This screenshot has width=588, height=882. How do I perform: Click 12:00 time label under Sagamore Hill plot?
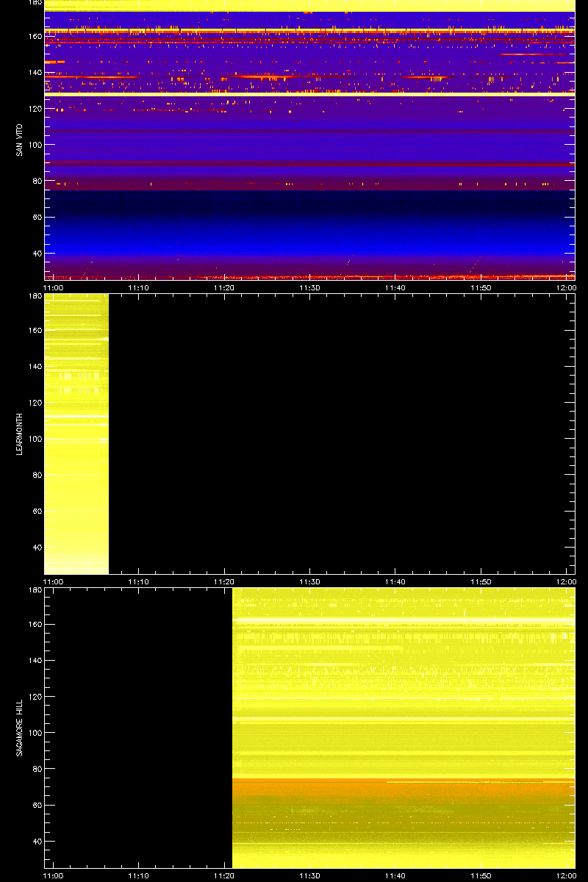point(566,875)
